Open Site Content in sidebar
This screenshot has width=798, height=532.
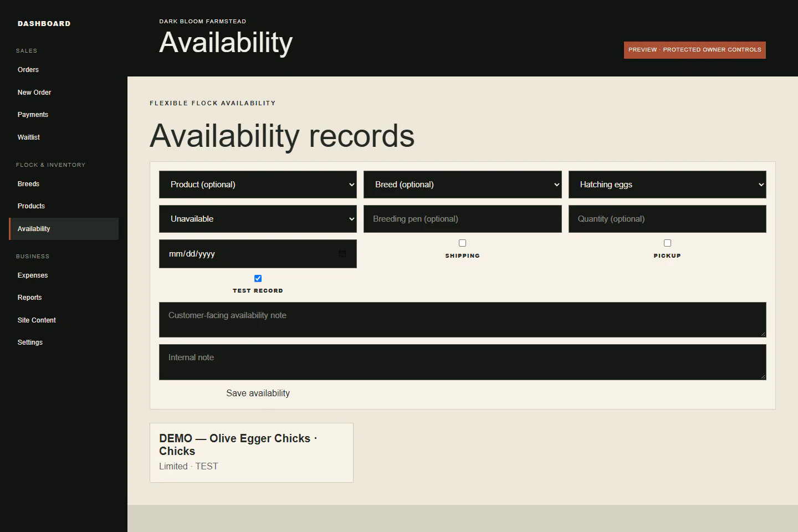point(64,320)
